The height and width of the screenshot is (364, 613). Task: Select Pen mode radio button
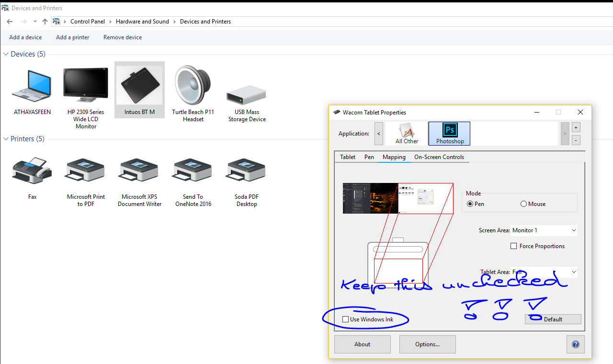(x=470, y=204)
